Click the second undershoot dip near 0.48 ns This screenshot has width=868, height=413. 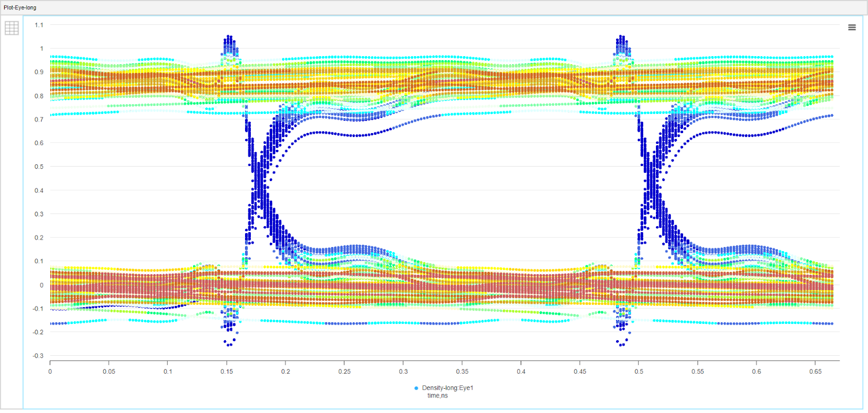coord(621,343)
